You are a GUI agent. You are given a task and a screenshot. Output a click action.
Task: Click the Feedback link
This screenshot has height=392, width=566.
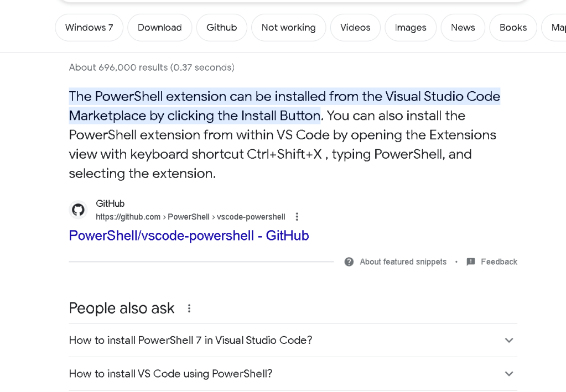point(499,262)
